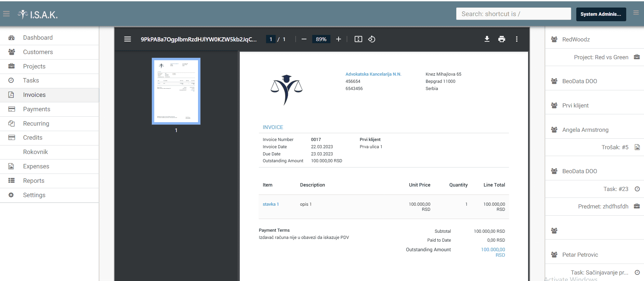Zoom out the PDF document
The height and width of the screenshot is (281, 644).
(304, 39)
